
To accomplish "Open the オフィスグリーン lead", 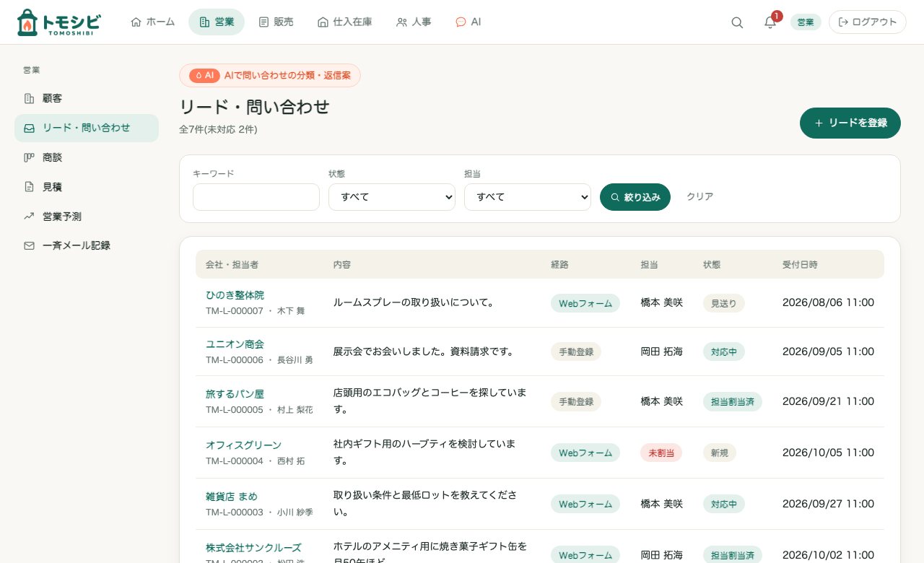I will coord(243,445).
